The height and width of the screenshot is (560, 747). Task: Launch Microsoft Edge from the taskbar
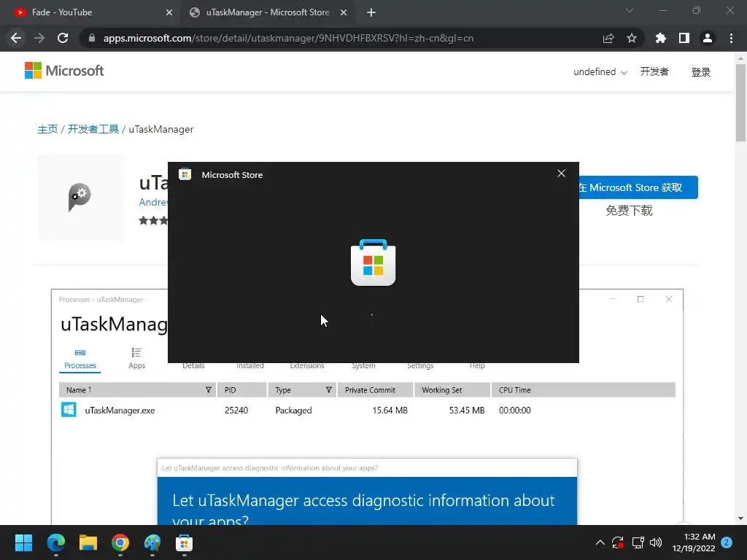[x=56, y=542]
